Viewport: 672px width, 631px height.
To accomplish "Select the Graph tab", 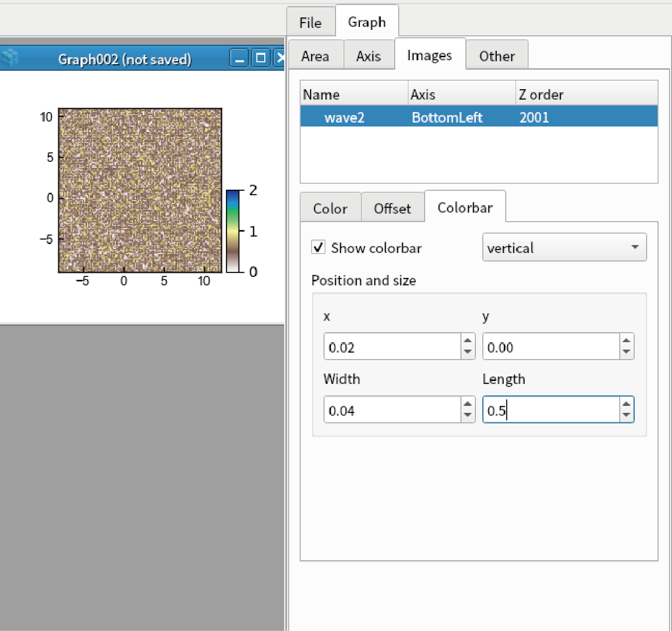I will coord(367,22).
